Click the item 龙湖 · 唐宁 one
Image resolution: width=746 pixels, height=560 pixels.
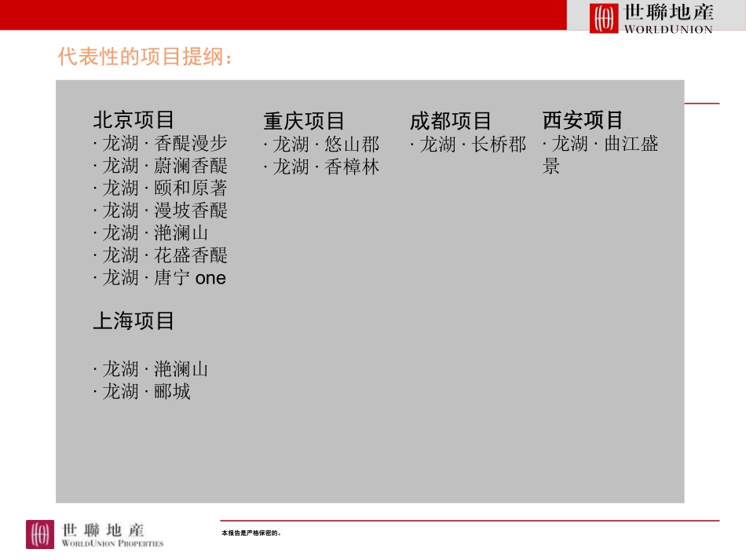point(159,277)
